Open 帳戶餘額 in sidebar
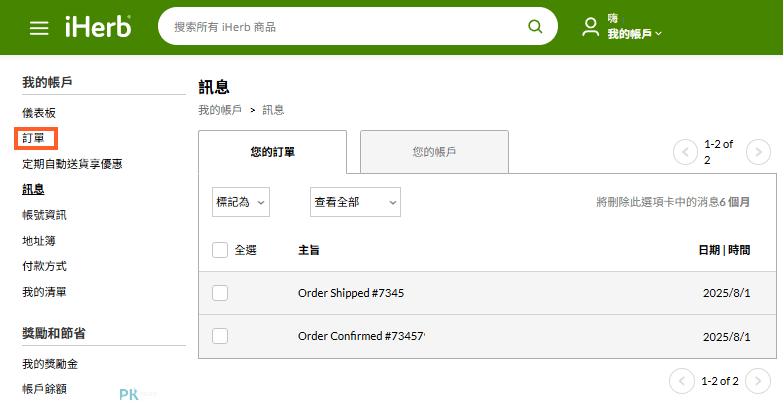Image resolution: width=783 pixels, height=408 pixels. click(x=44, y=389)
